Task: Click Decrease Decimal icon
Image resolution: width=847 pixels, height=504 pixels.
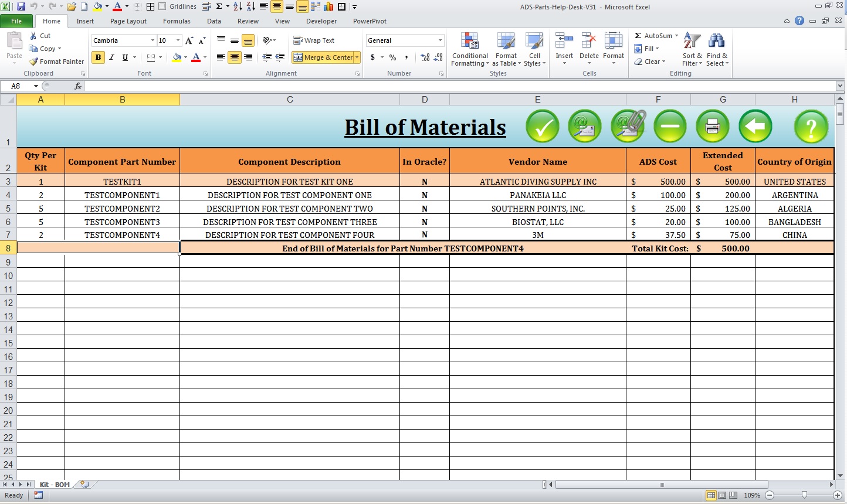Action: pyautogui.click(x=438, y=57)
